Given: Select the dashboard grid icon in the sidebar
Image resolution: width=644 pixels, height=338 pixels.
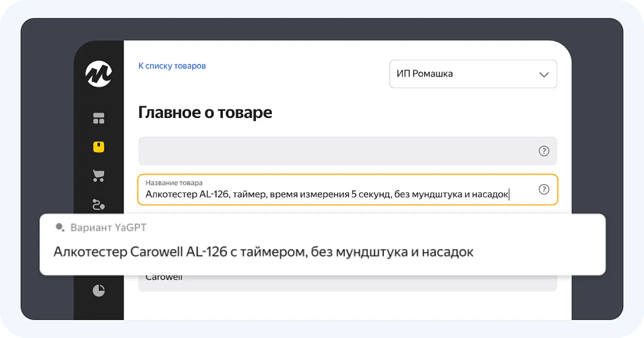Looking at the screenshot, I should tap(99, 118).
